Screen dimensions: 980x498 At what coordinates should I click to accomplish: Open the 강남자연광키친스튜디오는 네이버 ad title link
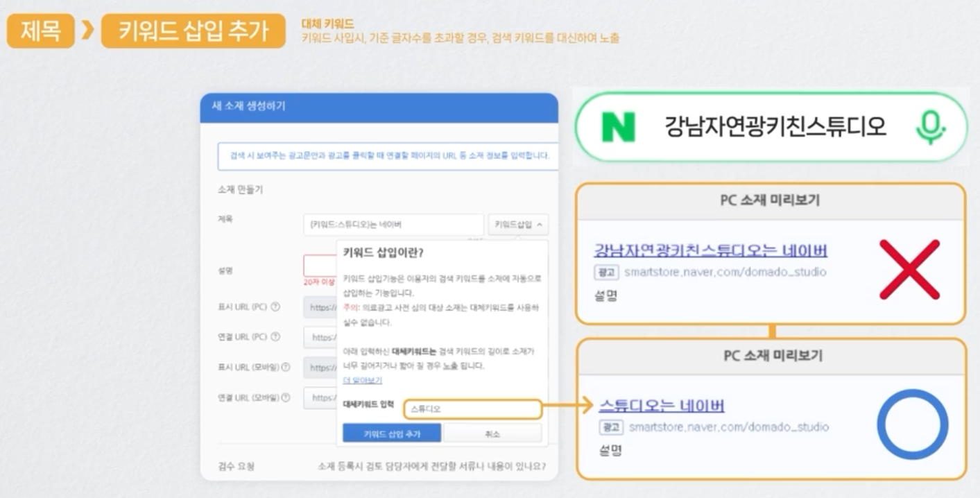[x=710, y=250]
